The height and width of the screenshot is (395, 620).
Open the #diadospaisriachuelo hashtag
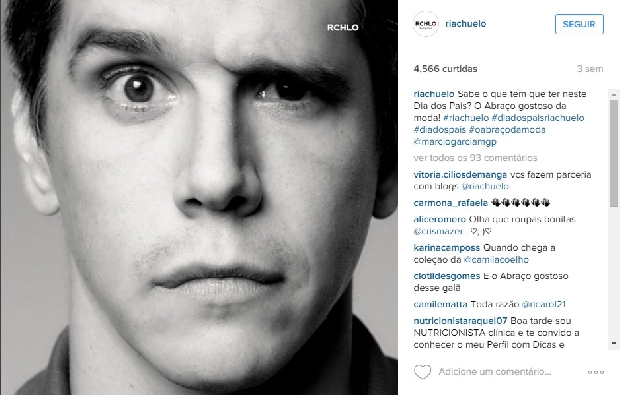tap(538, 118)
